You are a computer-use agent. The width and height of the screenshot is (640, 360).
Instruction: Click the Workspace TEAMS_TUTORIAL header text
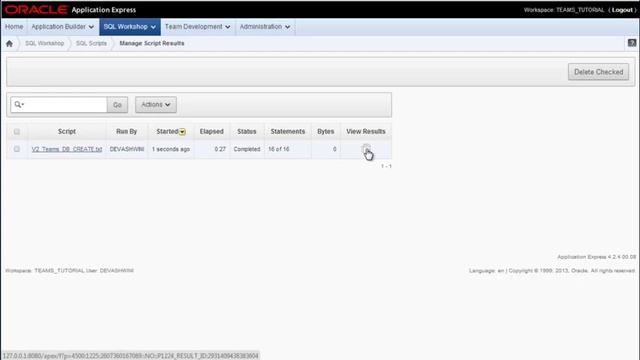click(x=564, y=10)
